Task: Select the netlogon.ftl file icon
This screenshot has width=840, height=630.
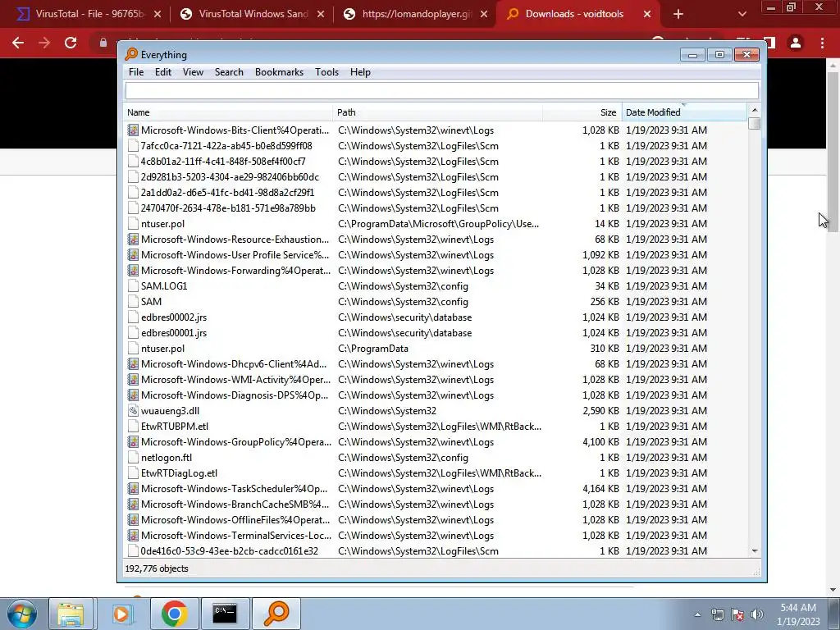Action: 133,458
